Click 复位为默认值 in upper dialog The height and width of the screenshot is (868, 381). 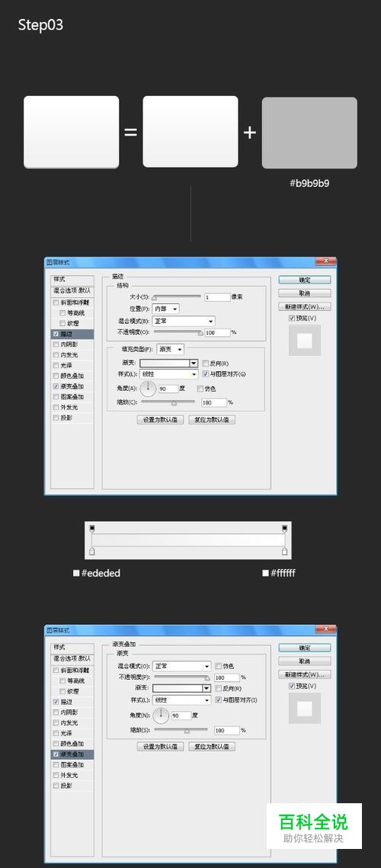(212, 419)
